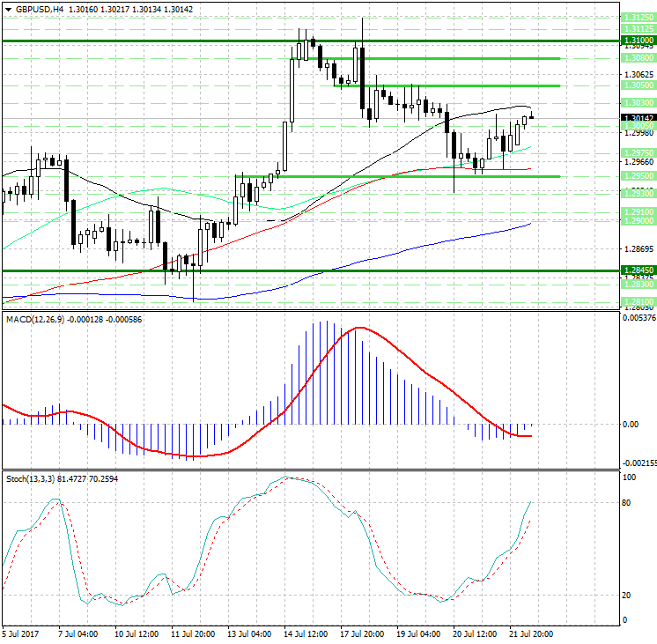
Task: Click the 1.30800 level price label
Action: 637,58
